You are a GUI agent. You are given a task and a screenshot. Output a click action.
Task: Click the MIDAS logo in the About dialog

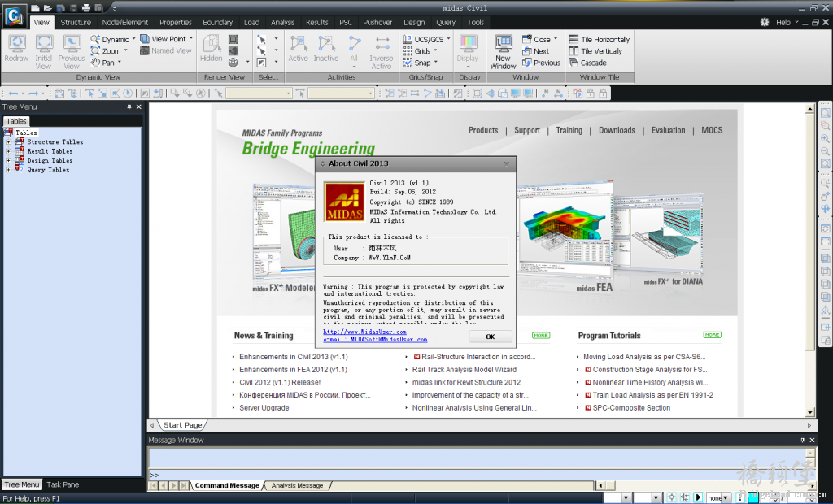[x=344, y=202]
